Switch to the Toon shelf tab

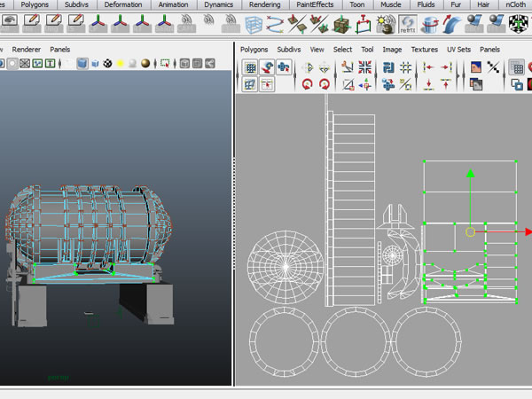click(357, 4)
